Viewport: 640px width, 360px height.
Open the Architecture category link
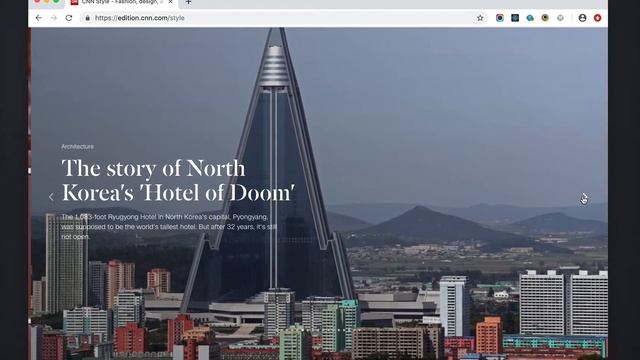tap(77, 147)
